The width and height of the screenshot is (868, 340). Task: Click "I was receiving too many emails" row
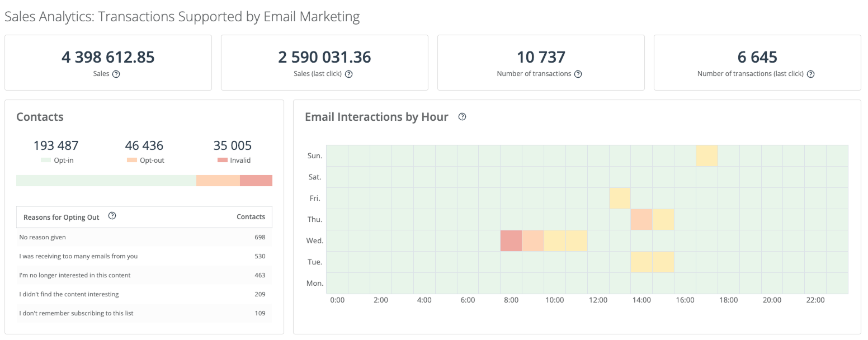point(144,256)
